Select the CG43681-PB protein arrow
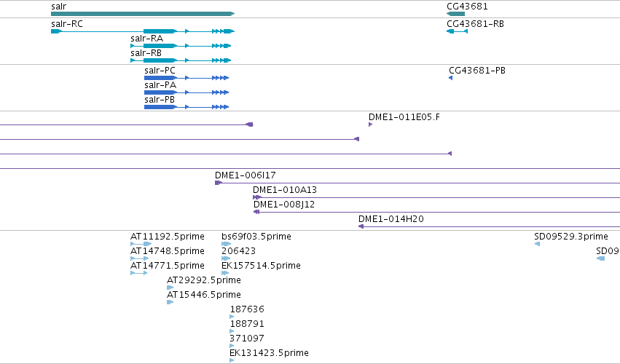 [450, 78]
